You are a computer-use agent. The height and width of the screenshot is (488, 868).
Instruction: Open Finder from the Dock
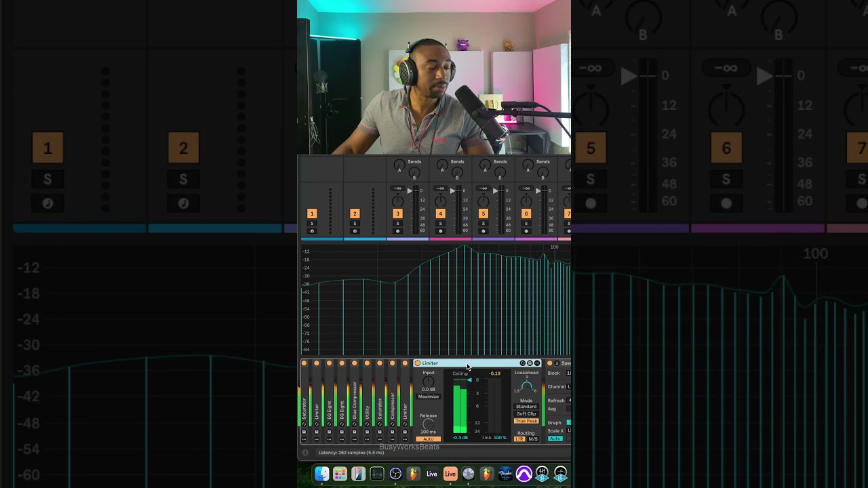tap(322, 474)
